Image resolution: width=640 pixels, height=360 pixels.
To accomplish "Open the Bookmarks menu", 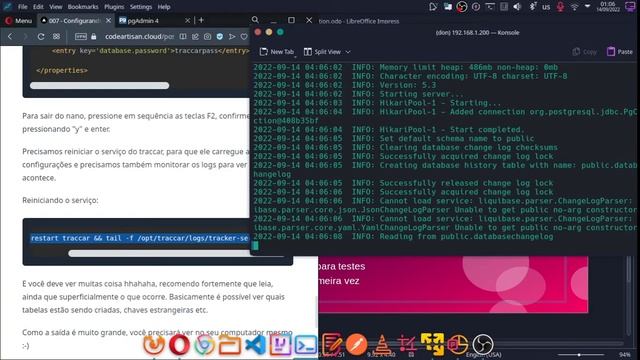I will click(x=83, y=7).
